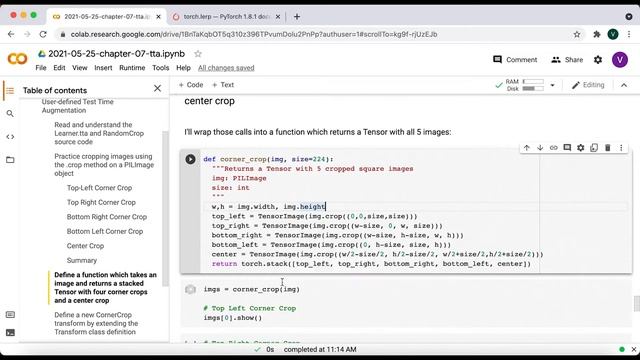Open the Edit menu
This screenshot has height=360, width=640.
click(59, 68)
